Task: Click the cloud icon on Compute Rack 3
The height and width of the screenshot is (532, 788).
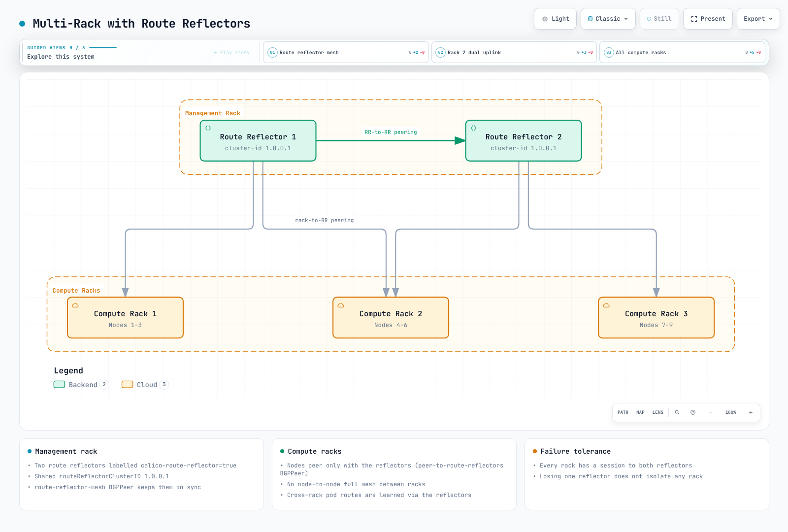Action: [606, 305]
